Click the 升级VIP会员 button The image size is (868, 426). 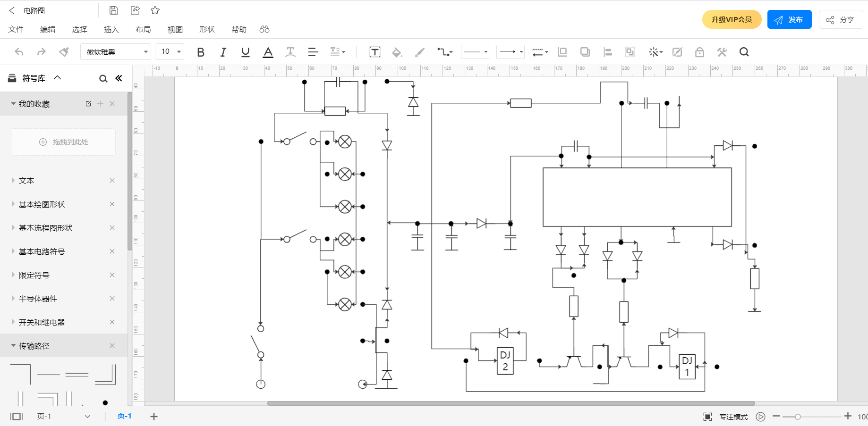click(732, 19)
